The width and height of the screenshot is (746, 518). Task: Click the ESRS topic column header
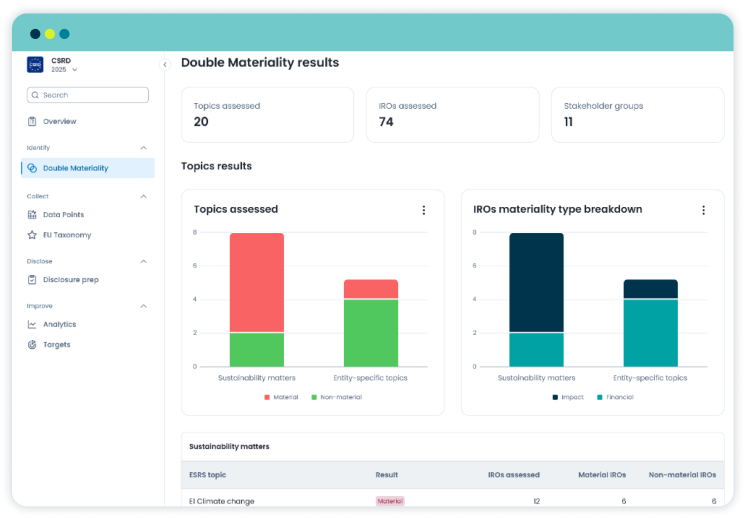pos(207,475)
